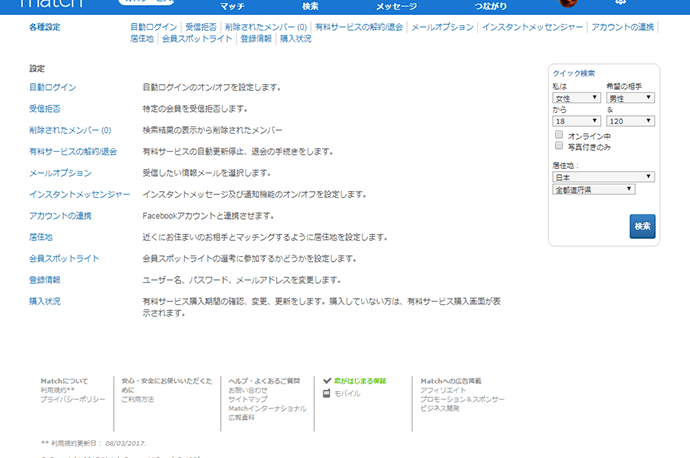Image resolution: width=690 pixels, height=458 pixels.
Task: Click the Matchへの広告掲載 footer heading
Action: click(451, 381)
